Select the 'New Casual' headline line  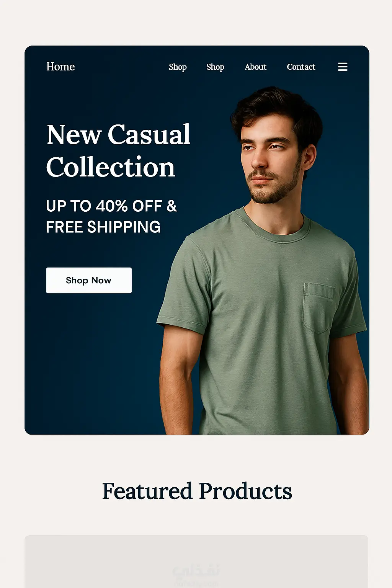(x=119, y=134)
